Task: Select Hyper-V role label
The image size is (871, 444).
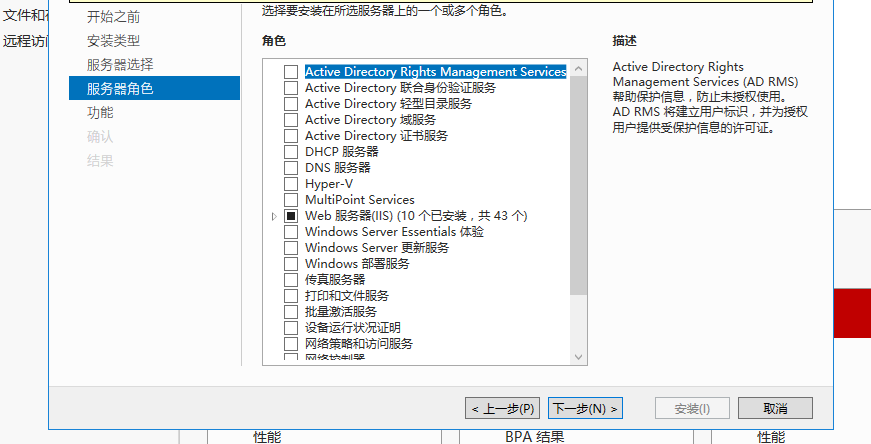Action: (329, 184)
